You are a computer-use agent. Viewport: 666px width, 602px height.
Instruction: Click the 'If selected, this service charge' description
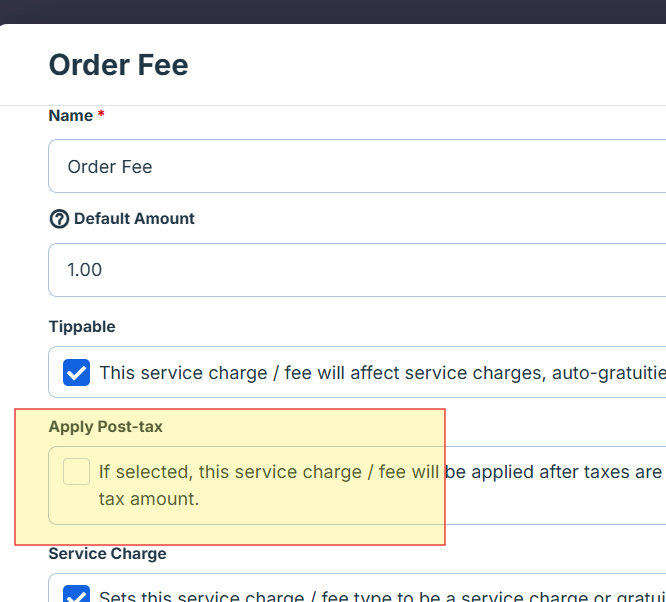click(x=380, y=471)
